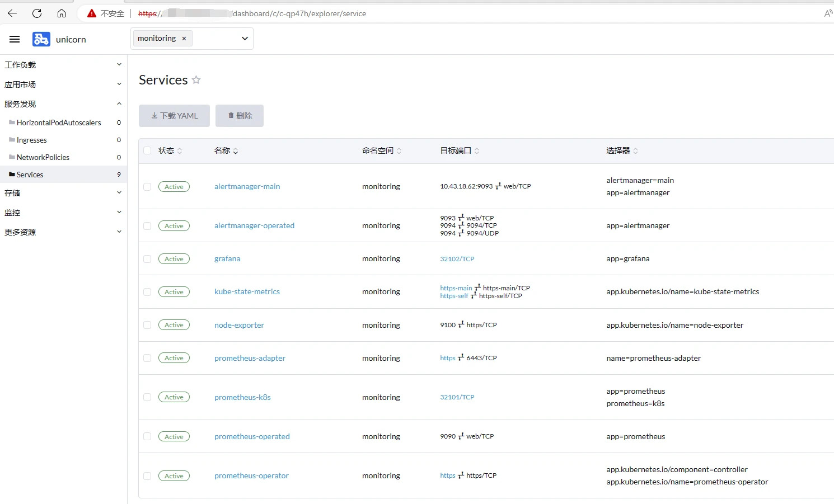Open the prometheus-adapter service link

(250, 358)
